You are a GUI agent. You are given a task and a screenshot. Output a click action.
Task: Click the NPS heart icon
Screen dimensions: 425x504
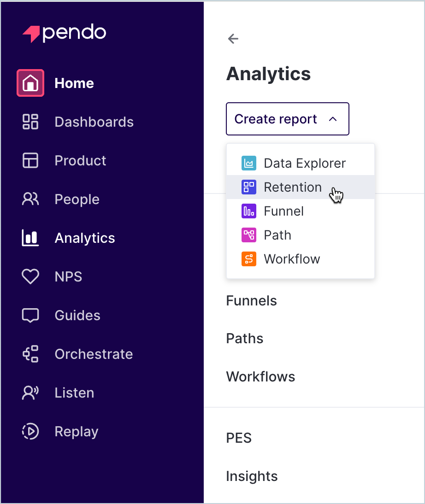click(30, 276)
